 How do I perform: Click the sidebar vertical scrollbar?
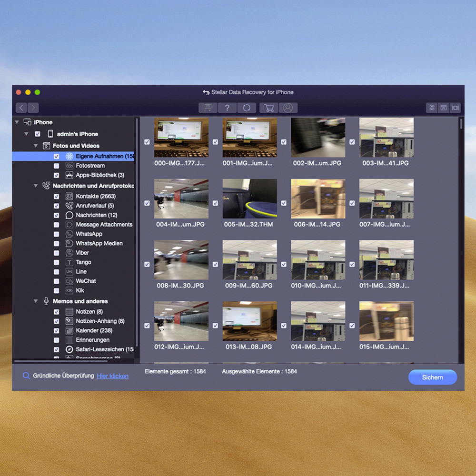point(137,232)
